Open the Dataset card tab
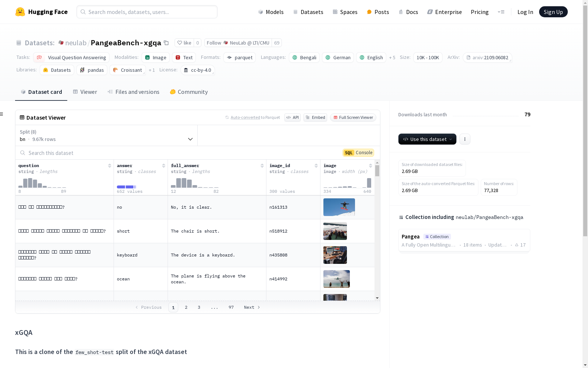This screenshot has width=588, height=368. [41, 92]
